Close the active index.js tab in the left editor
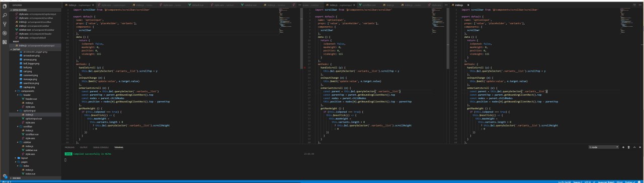The image size is (644, 183). pos(93,5)
